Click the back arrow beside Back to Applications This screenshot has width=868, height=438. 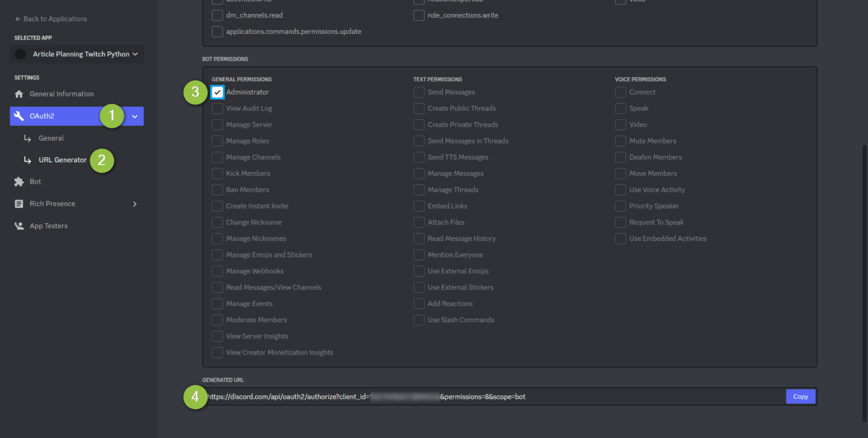click(18, 19)
